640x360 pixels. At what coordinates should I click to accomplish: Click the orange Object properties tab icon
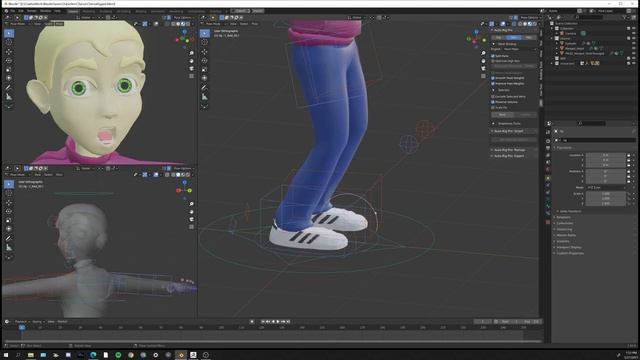(548, 178)
